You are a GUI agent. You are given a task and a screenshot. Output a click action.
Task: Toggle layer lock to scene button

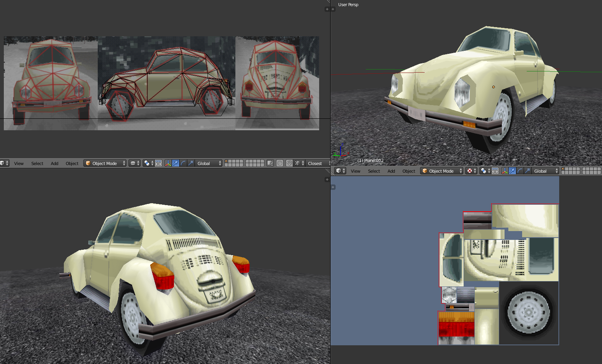(270, 163)
